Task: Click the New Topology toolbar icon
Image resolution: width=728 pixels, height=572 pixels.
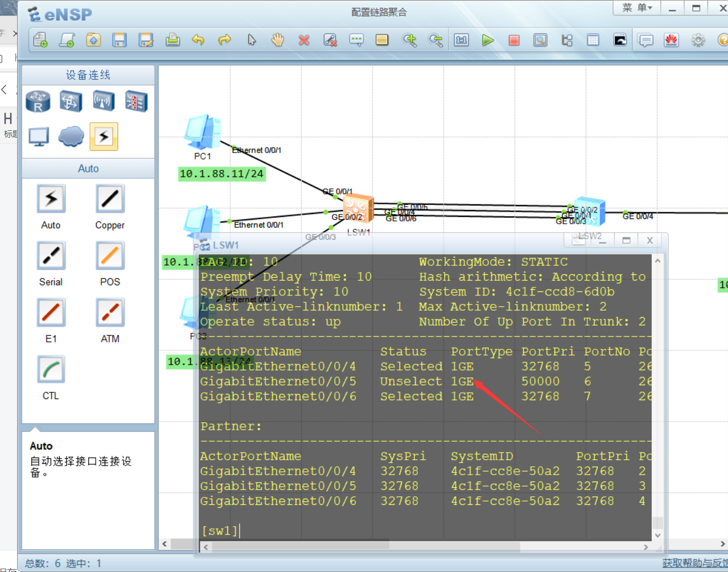Action: click(x=40, y=40)
